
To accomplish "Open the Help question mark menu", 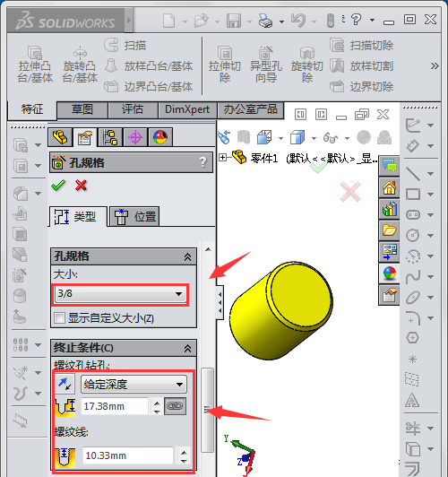I will (357, 20).
